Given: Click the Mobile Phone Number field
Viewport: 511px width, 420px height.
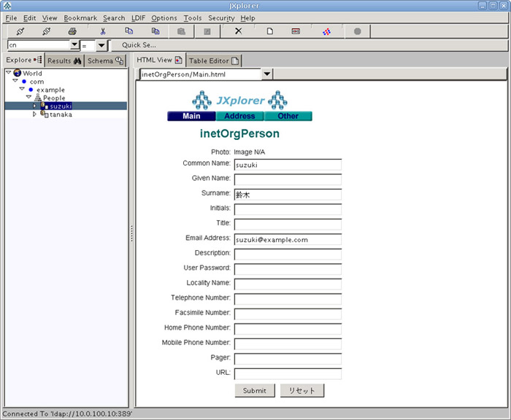Looking at the screenshot, I should [x=288, y=344].
